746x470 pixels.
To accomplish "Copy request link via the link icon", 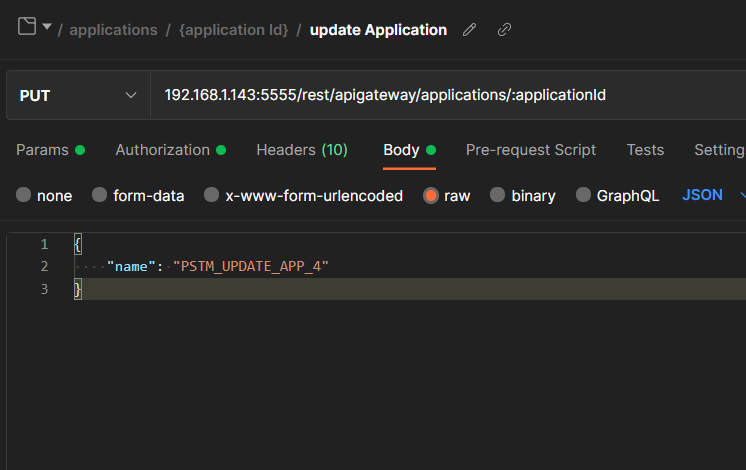I will pos(504,30).
